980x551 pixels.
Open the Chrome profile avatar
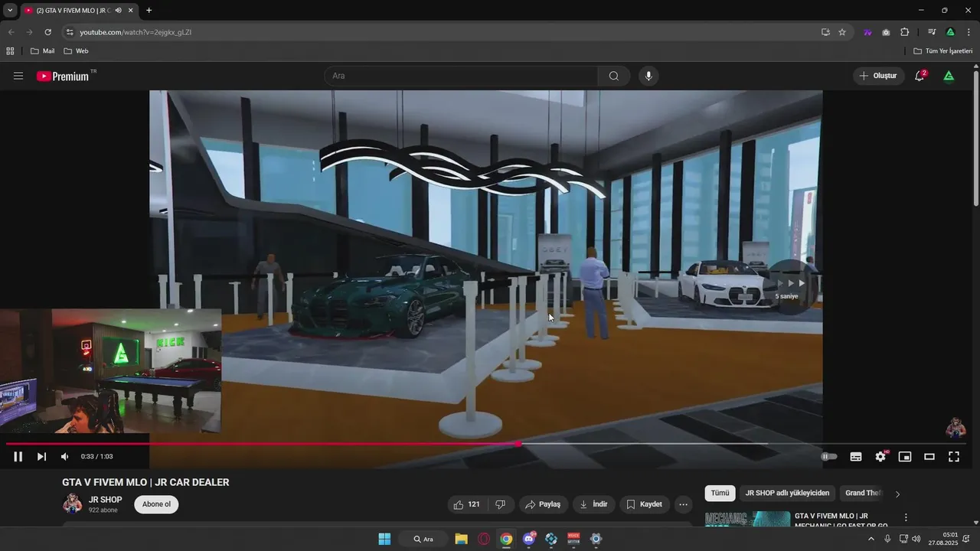coord(950,32)
